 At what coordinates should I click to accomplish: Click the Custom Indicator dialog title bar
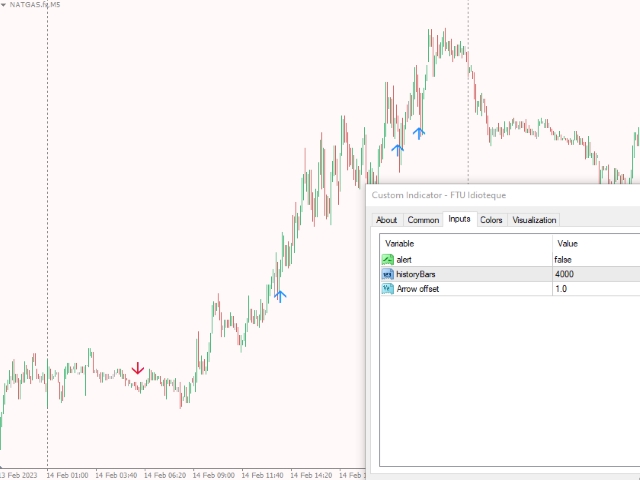pyautogui.click(x=503, y=195)
